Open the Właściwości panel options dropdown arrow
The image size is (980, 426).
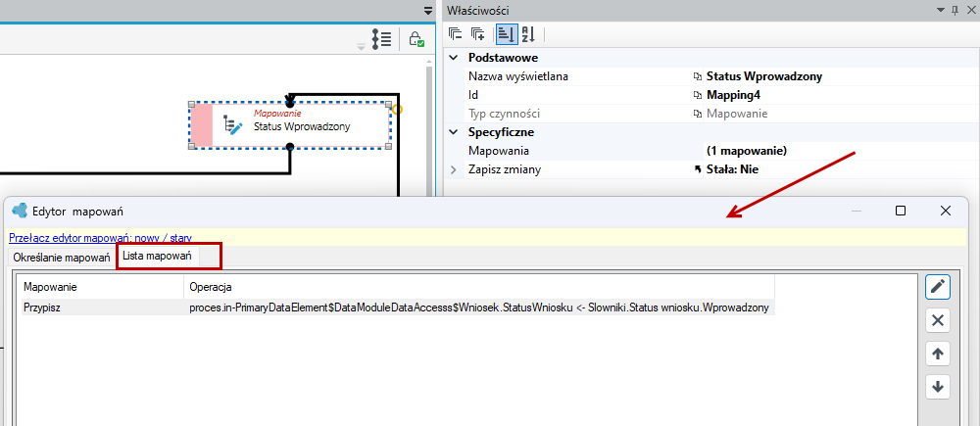point(941,10)
